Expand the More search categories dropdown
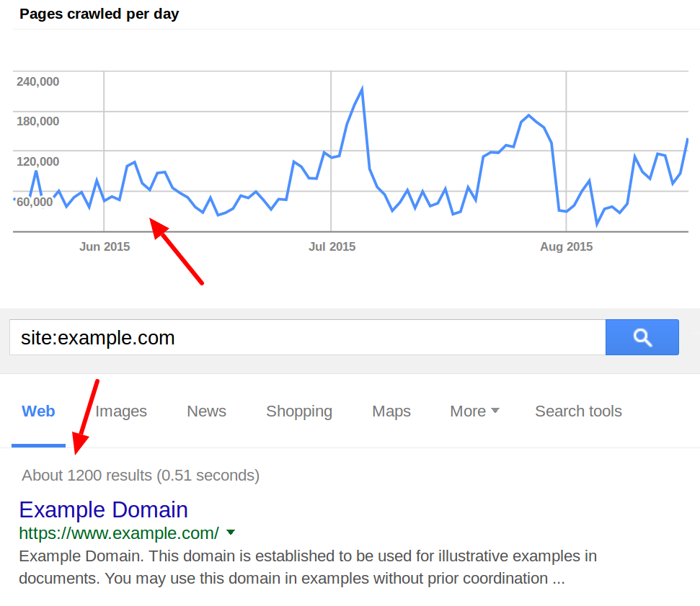700x606 pixels. (x=474, y=411)
